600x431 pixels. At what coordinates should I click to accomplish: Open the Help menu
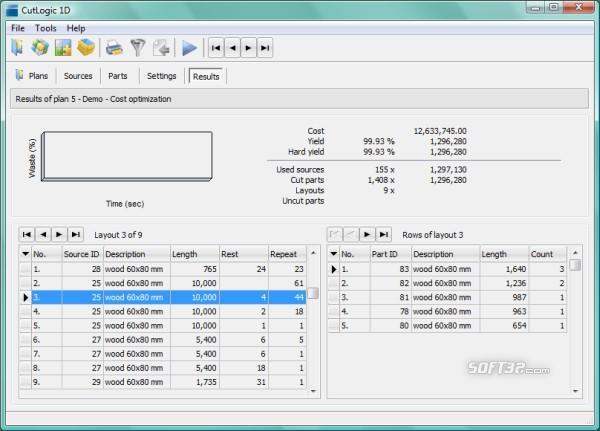coord(76,28)
